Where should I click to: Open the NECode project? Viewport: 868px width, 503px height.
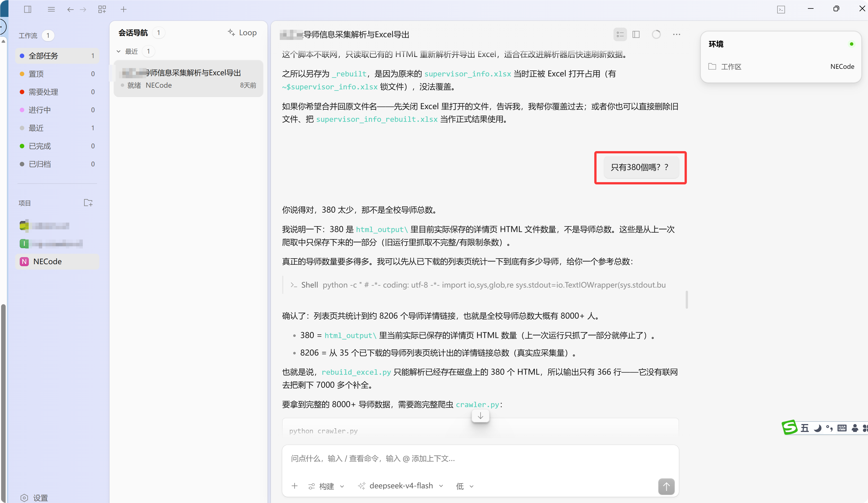pyautogui.click(x=57, y=261)
